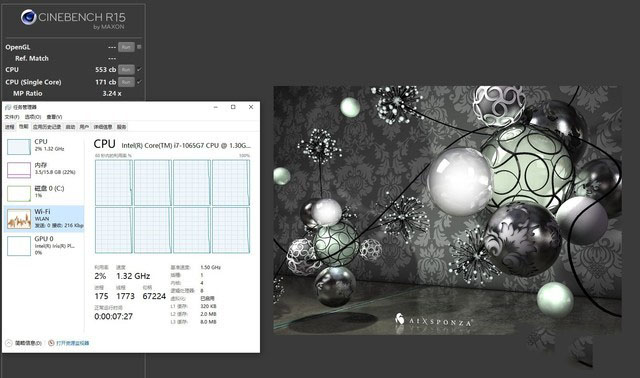Select the CPU graph thumbnail in sidebar

pyautogui.click(x=19, y=147)
